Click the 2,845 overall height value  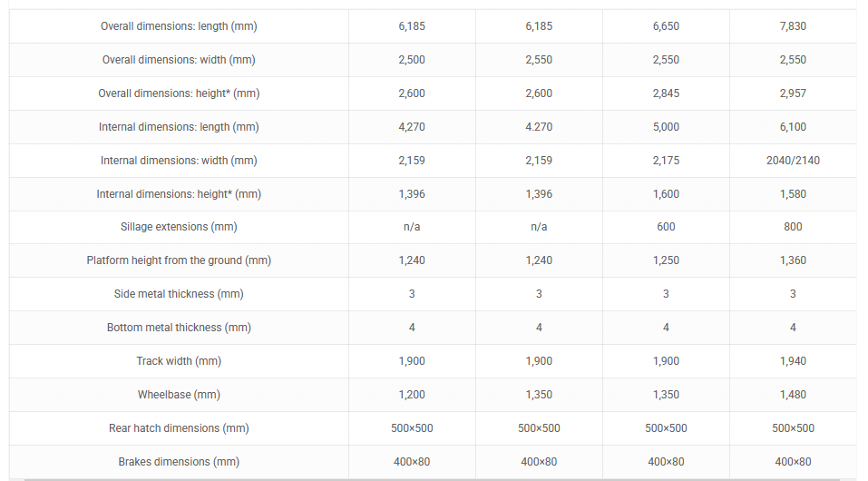pyautogui.click(x=666, y=93)
